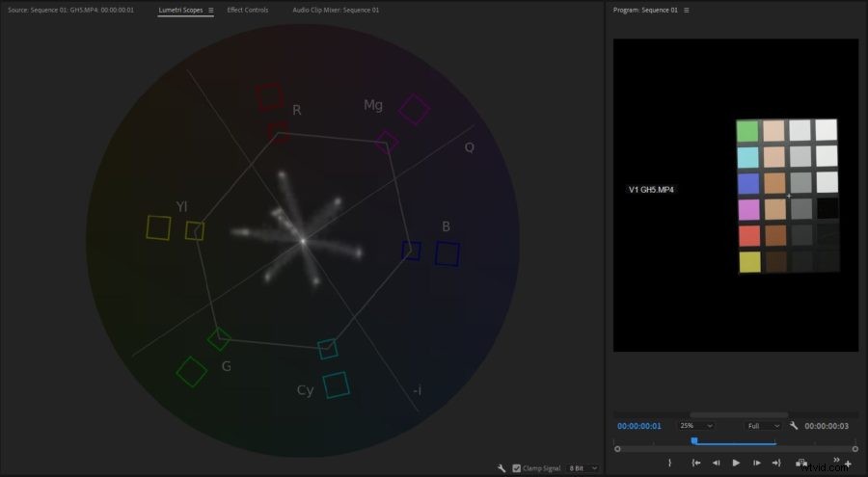The height and width of the screenshot is (477, 868).
Task: Open the button editor plus icon
Action: click(848, 464)
